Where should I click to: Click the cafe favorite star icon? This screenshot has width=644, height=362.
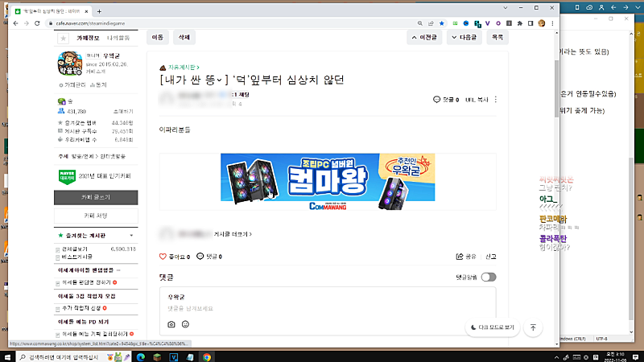click(x=64, y=38)
